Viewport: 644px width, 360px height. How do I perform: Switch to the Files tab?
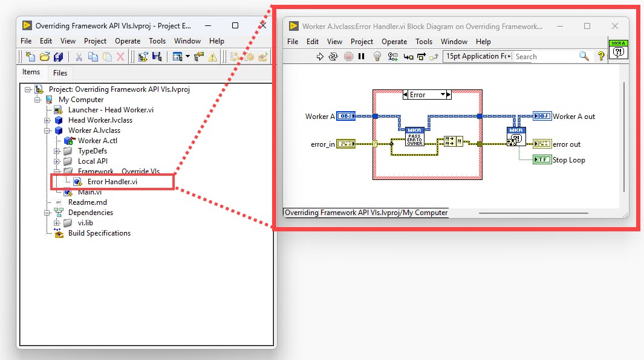60,72
